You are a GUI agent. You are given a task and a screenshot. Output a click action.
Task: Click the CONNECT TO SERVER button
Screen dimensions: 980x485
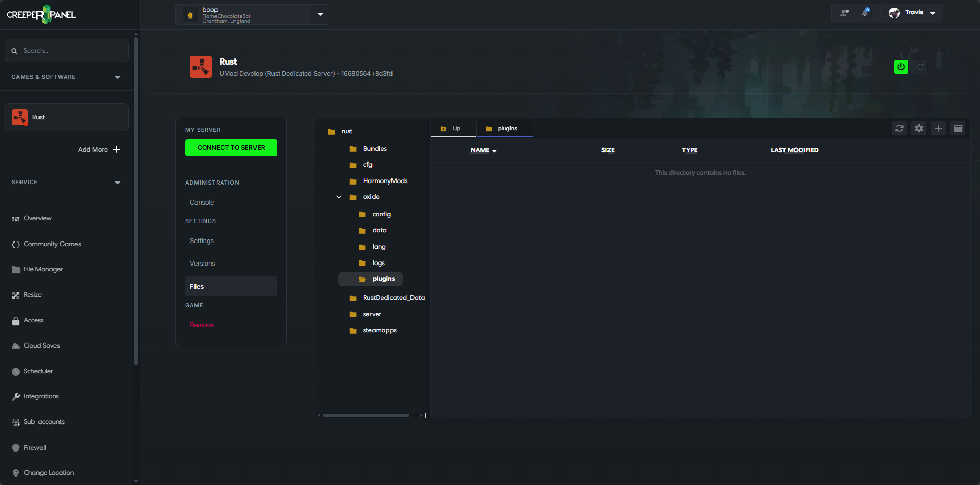(x=231, y=148)
